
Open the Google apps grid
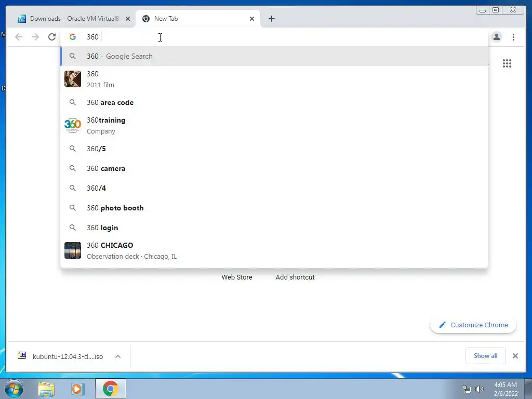[507, 63]
